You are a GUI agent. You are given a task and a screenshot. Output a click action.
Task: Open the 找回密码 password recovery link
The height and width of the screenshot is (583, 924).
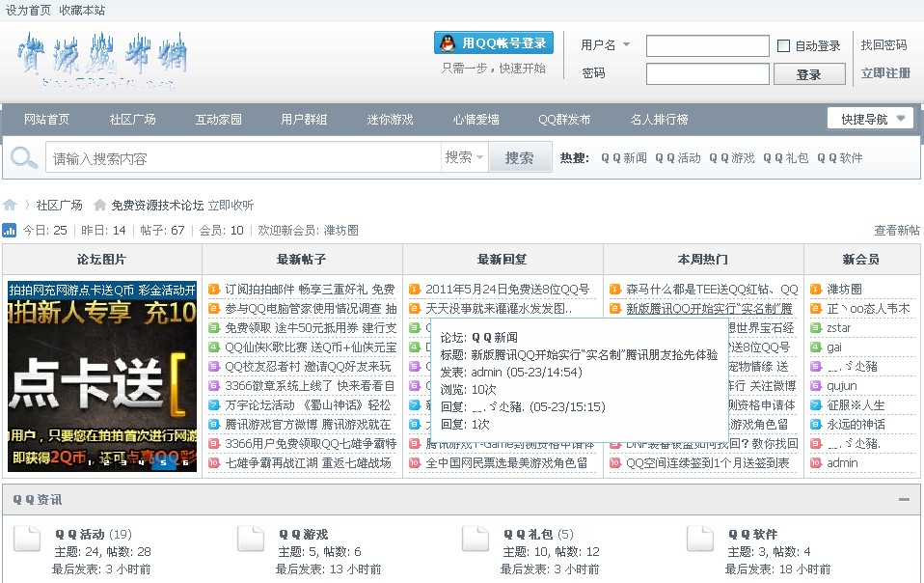pyautogui.click(x=883, y=44)
